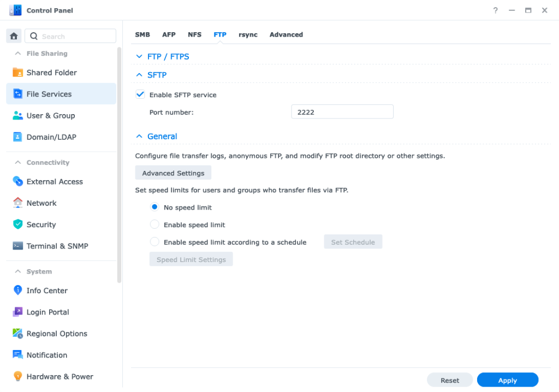Click the User & Group people icon

click(x=17, y=116)
